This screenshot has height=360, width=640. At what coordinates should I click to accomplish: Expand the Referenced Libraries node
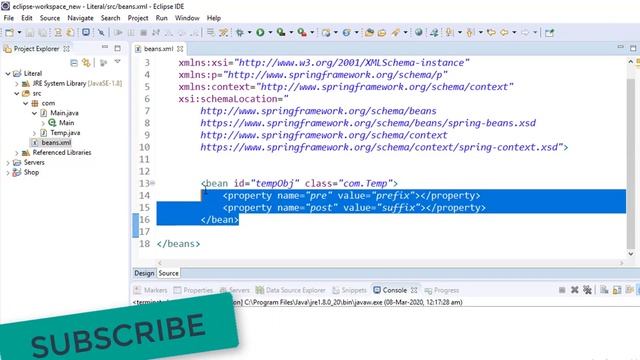click(17, 153)
